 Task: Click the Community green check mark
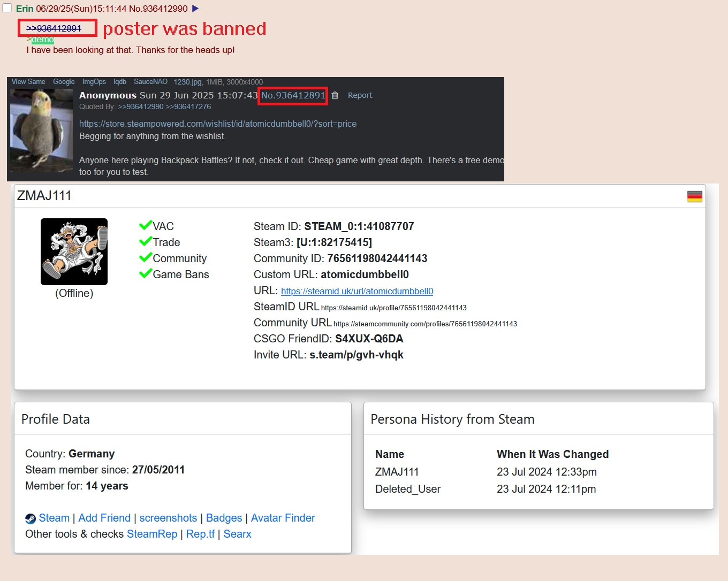point(146,258)
